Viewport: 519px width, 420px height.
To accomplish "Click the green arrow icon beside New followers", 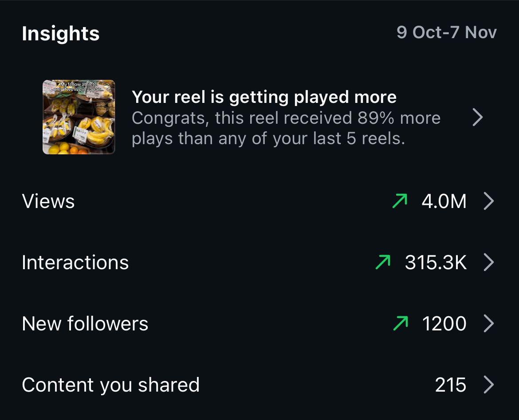I will 399,323.
